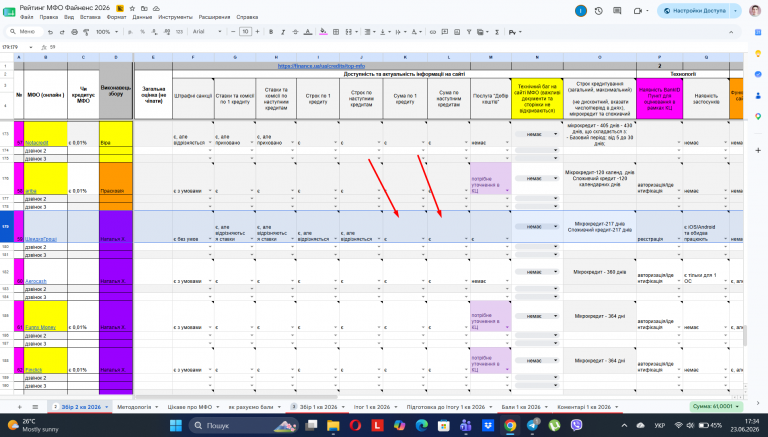Open Google Calendar side panel
Image resolution: width=768 pixels, height=437 pixels.
[x=758, y=32]
